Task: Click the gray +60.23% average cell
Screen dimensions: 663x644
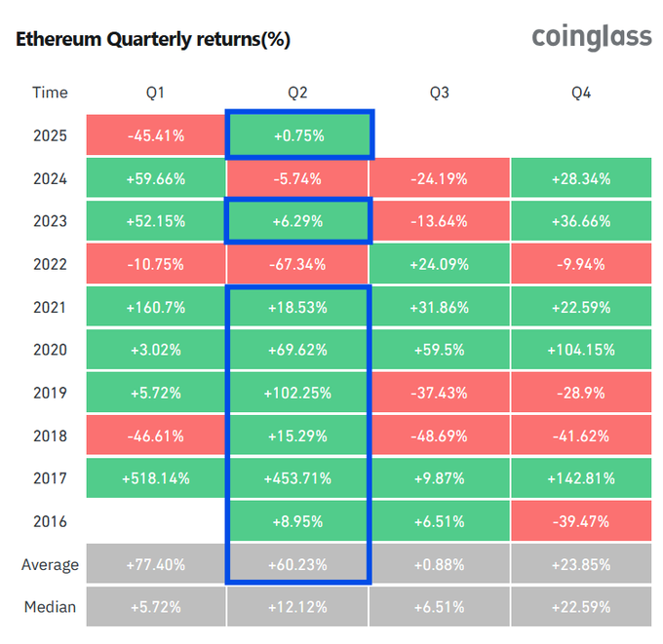Action: (x=297, y=564)
